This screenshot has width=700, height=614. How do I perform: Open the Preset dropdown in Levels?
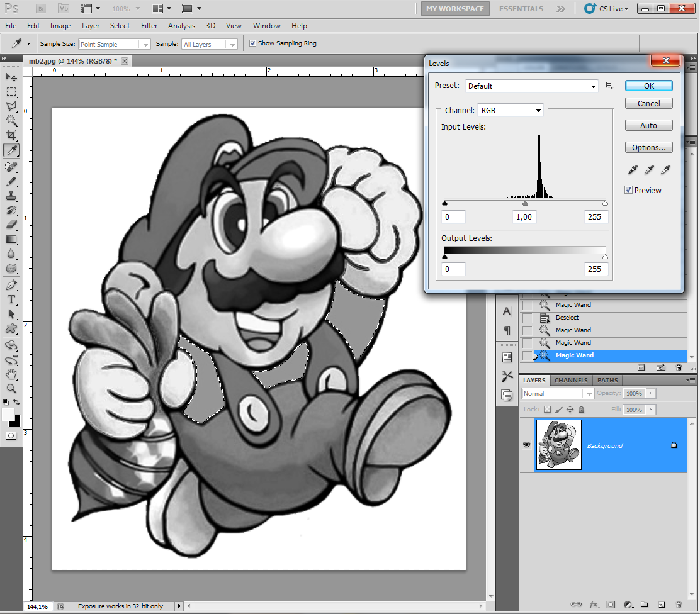531,86
